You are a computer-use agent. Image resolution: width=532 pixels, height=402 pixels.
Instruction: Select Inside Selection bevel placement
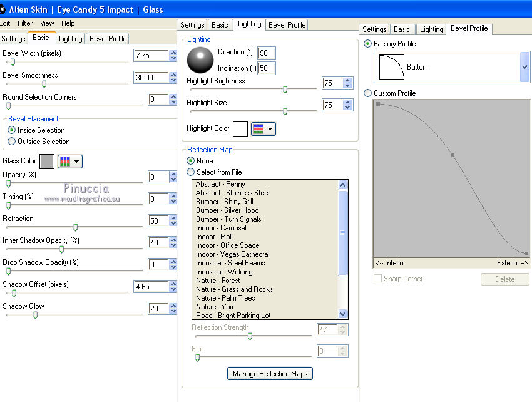point(12,130)
